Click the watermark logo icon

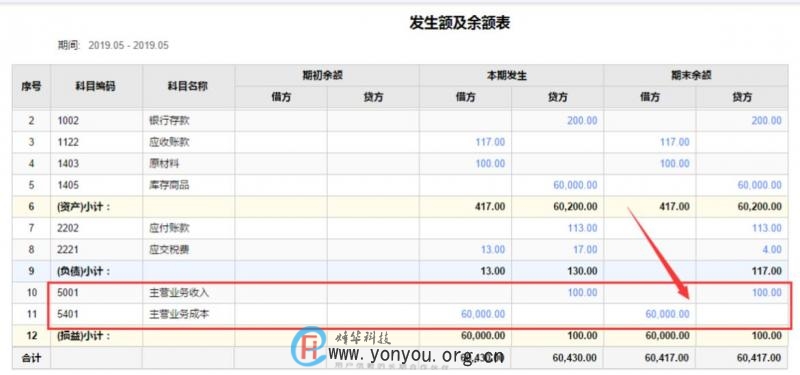pos(309,346)
